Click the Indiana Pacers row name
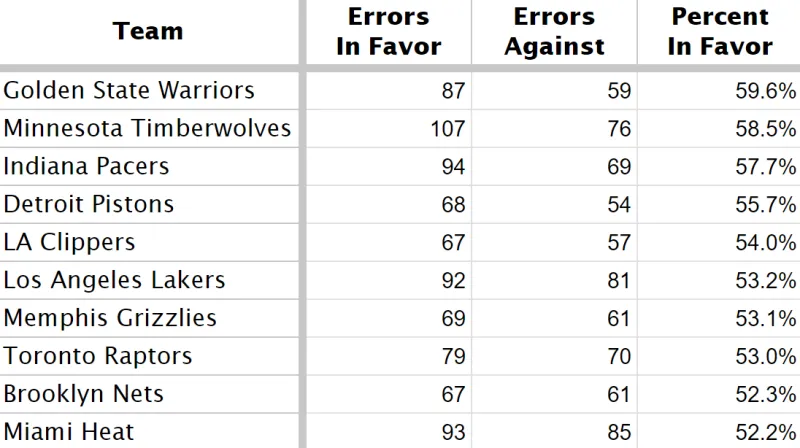Image resolution: width=800 pixels, height=448 pixels. 87,167
